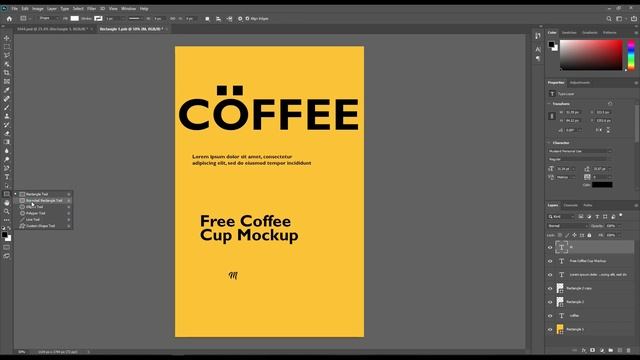Hide the coffee text layer
This screenshot has height=360, width=640.
point(550,316)
